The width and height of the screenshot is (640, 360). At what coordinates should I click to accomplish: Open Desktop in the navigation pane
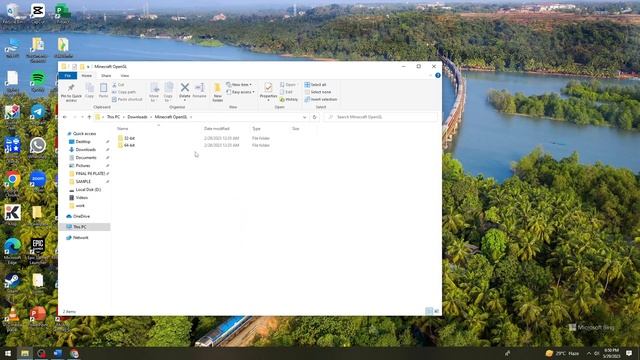pyautogui.click(x=83, y=142)
